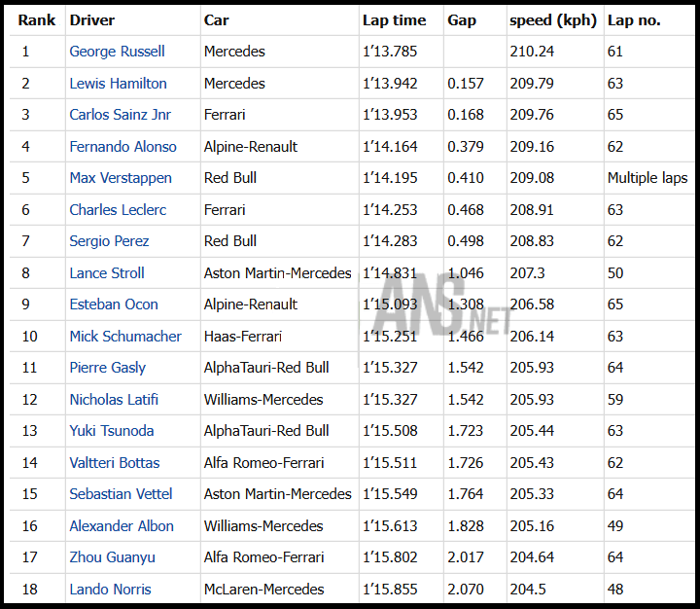Click gap value 2.017
Image resolution: width=700 pixels, height=609 pixels.
pyautogui.click(x=466, y=557)
